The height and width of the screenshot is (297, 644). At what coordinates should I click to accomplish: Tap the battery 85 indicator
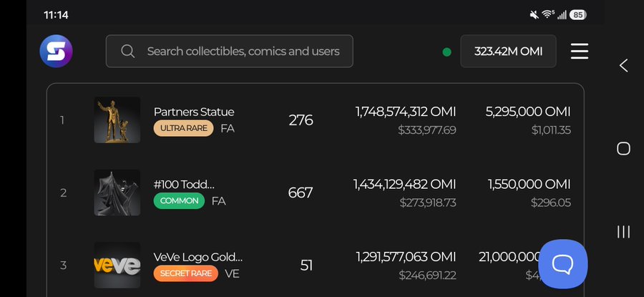tap(578, 15)
